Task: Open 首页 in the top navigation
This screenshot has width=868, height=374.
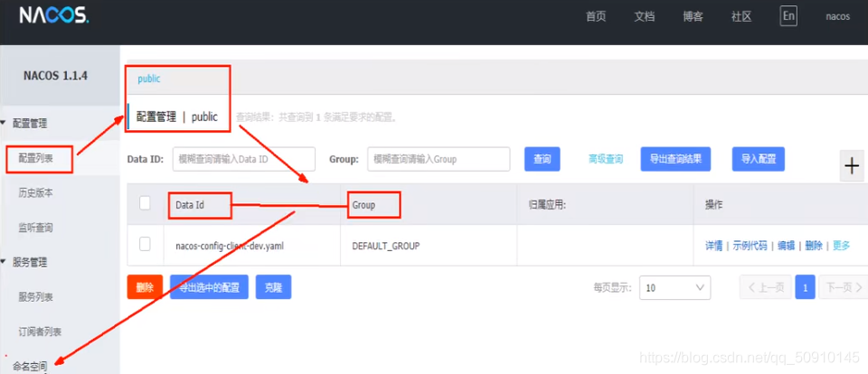Action: [x=596, y=16]
